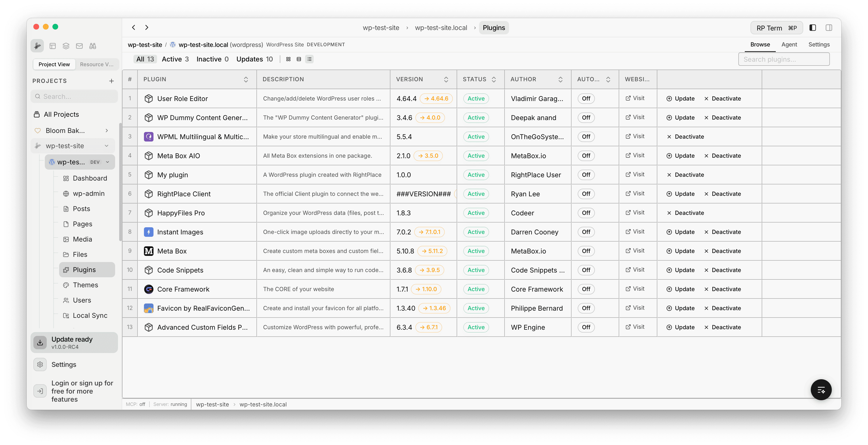Toggle auto-update switch for Meta Box plugin
Image resolution: width=868 pixels, height=445 pixels.
[x=586, y=251]
